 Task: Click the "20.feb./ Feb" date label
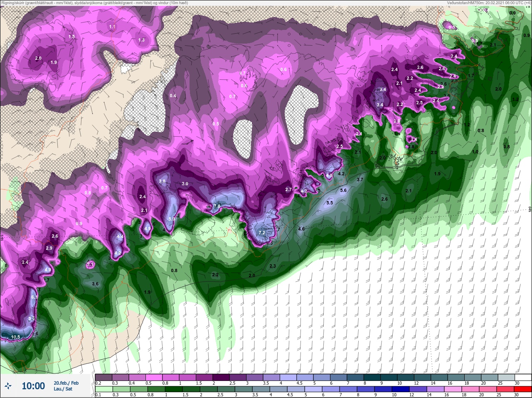pyautogui.click(x=66, y=383)
